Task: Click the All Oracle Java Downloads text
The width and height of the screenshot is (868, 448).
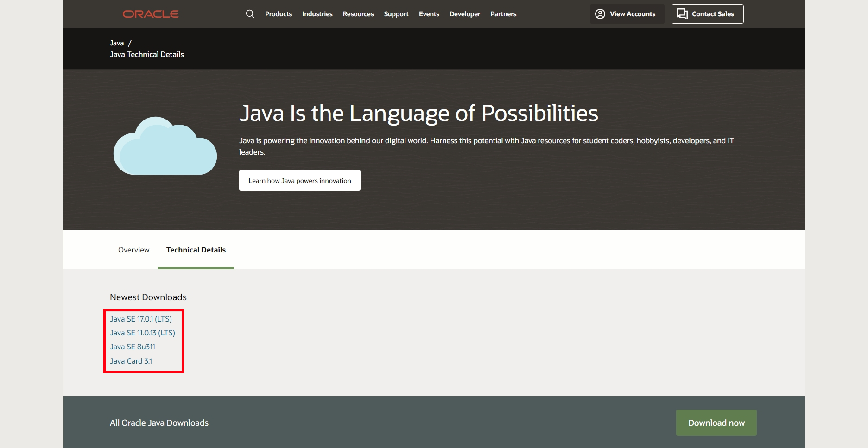Action: (x=159, y=423)
